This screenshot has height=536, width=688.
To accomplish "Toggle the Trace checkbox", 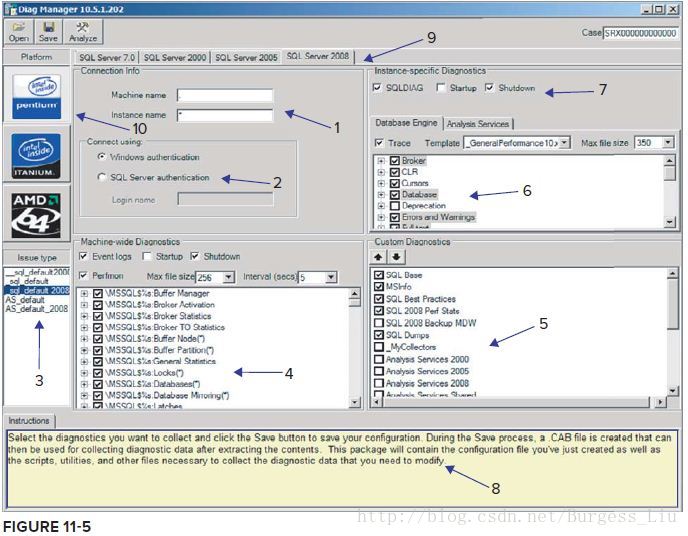I will 379,143.
